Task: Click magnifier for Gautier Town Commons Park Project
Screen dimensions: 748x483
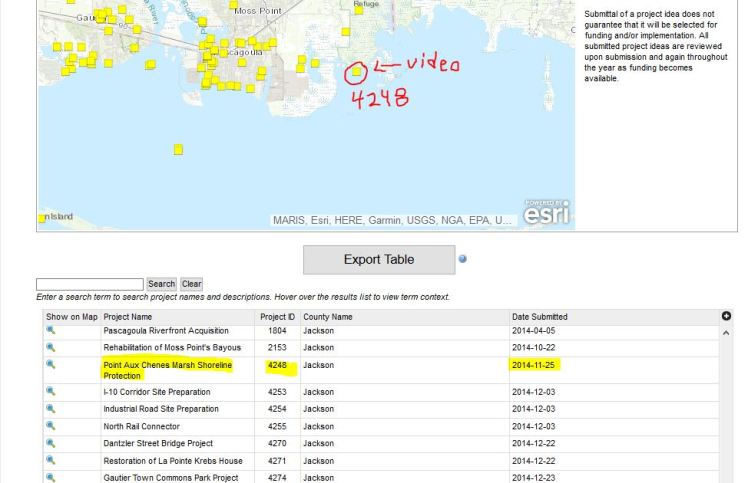Action: tap(51, 478)
